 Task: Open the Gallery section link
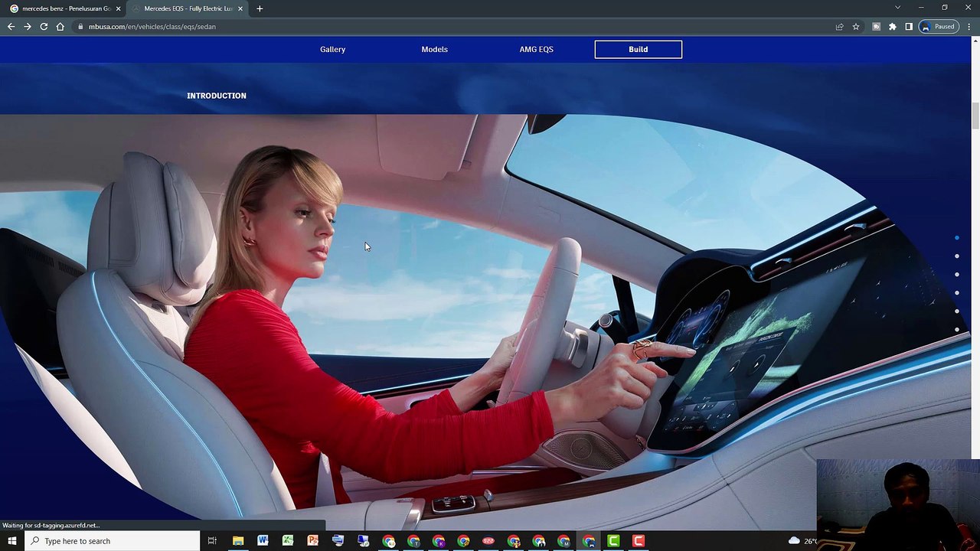332,50
